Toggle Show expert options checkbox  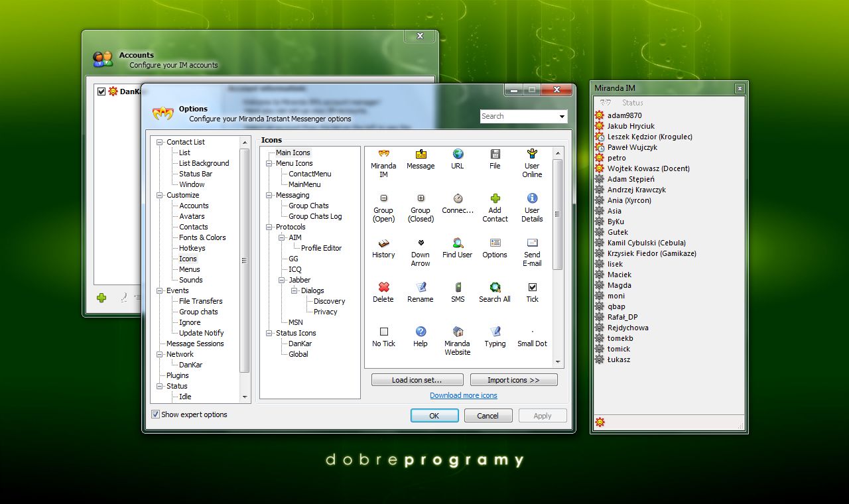click(x=155, y=414)
